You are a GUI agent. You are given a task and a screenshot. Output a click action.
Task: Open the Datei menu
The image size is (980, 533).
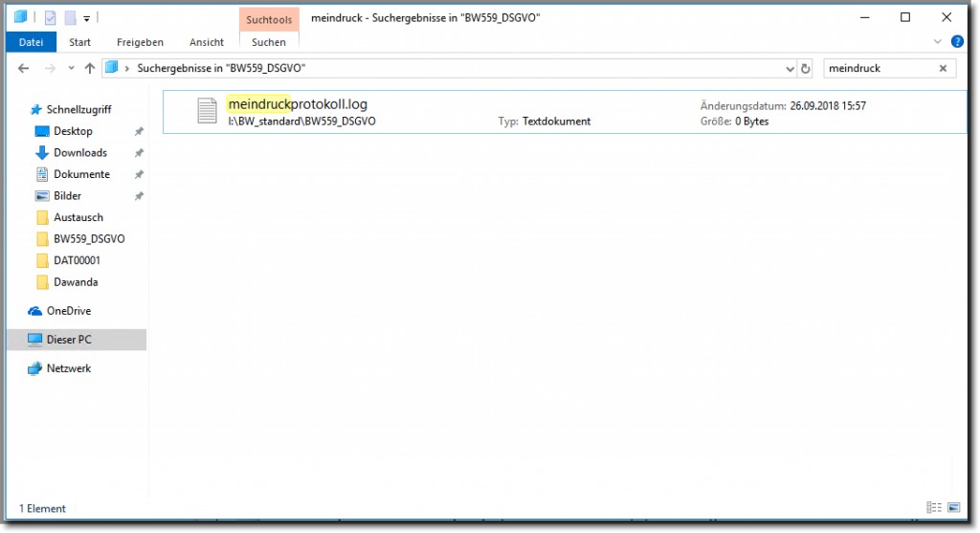[32, 42]
